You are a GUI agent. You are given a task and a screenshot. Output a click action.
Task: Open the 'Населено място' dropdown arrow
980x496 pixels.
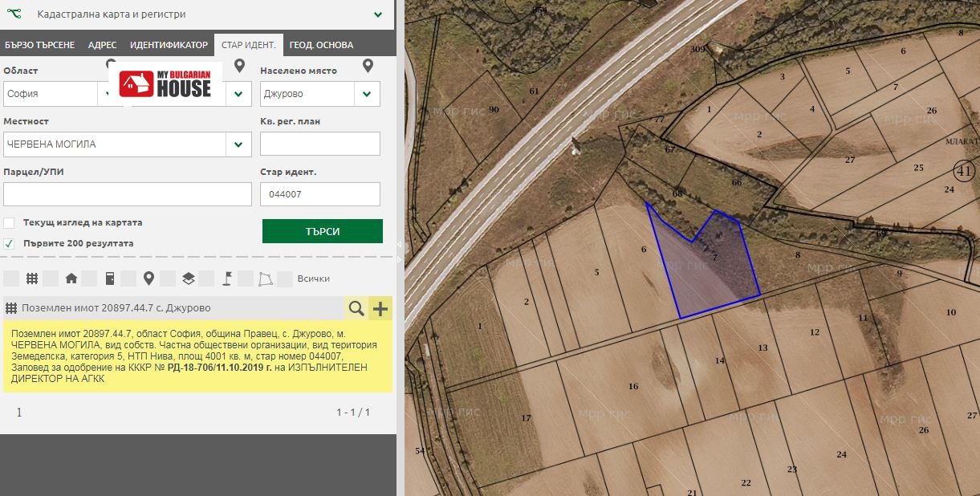(x=367, y=94)
